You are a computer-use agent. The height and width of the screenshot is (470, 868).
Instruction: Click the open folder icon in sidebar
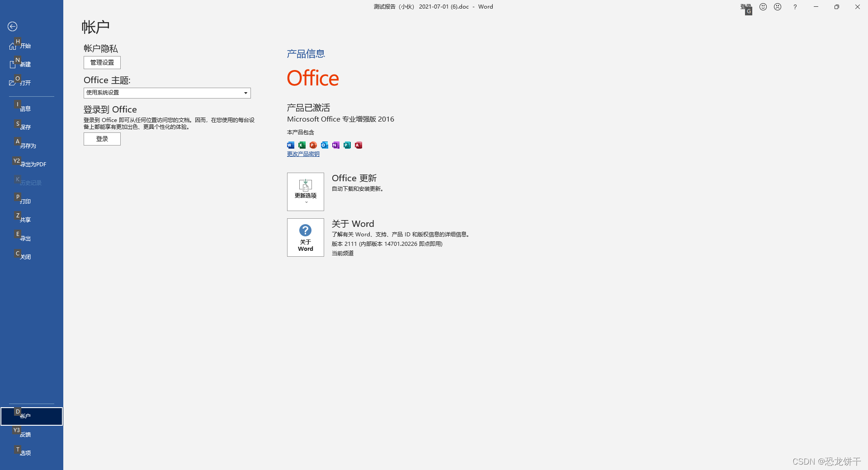point(13,83)
